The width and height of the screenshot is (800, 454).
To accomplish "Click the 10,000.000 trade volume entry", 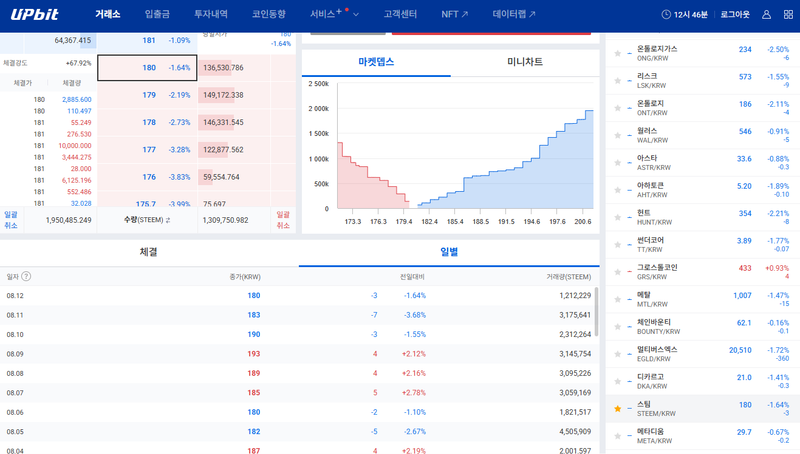I will pos(74,145).
